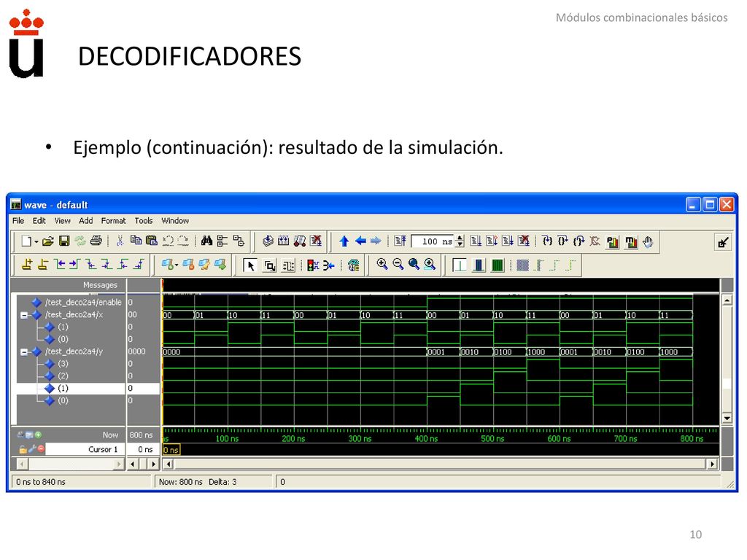Click the Save floppy disk icon
This screenshot has width=747, height=560.
pyautogui.click(x=64, y=241)
